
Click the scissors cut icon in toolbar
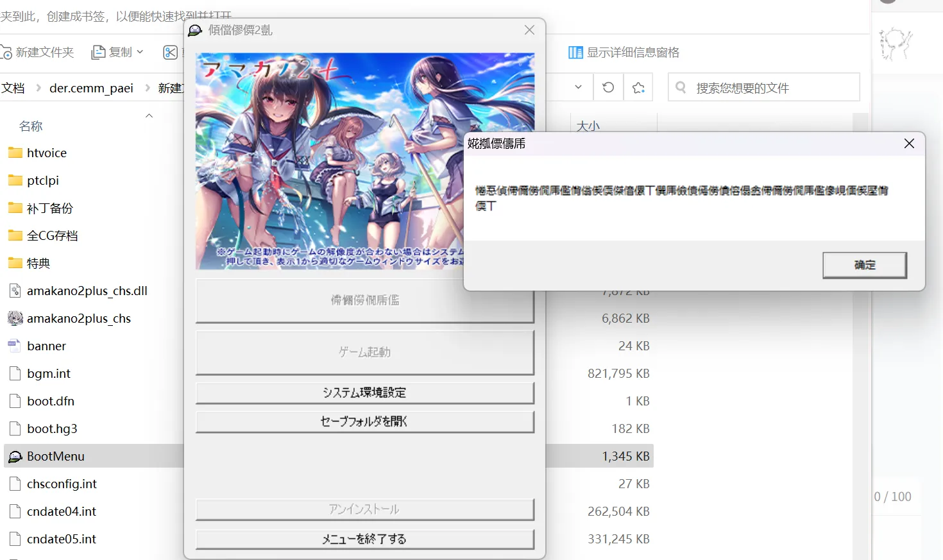tap(170, 52)
